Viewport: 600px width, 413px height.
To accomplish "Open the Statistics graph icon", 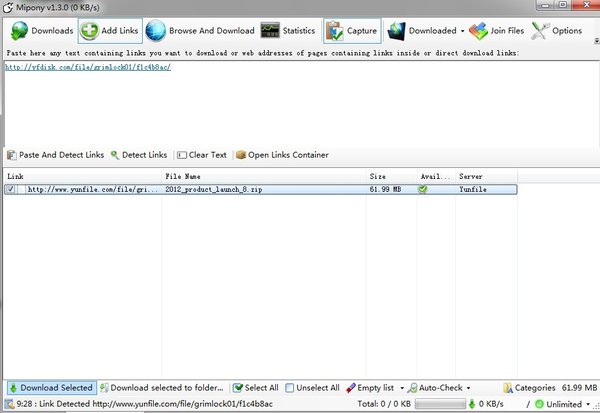I will (270, 31).
